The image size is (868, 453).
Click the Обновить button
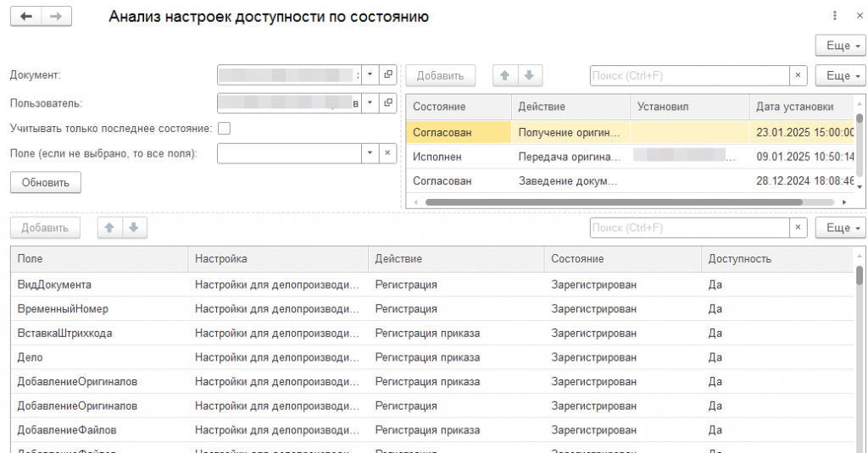tap(46, 182)
